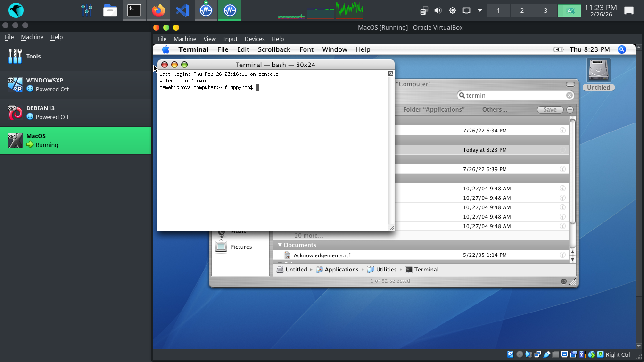Viewport: 644px width, 362px height.
Task: Click the volume speaker tray icon
Action: pos(438,10)
